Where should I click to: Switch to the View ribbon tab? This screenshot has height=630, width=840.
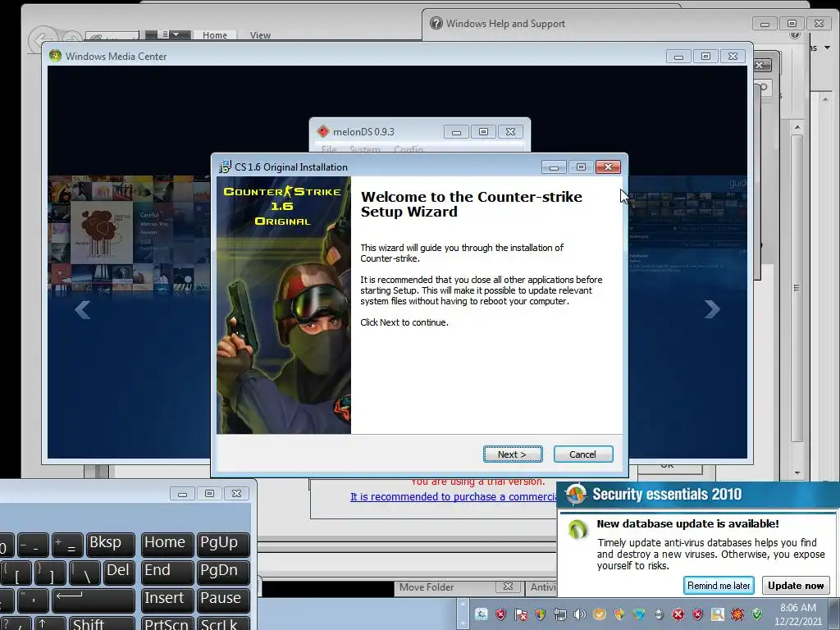[260, 34]
